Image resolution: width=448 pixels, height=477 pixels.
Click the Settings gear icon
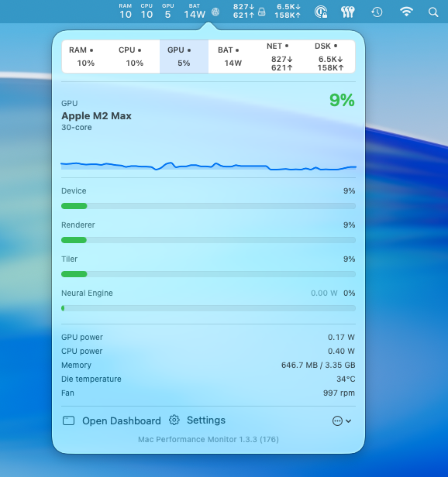click(x=174, y=420)
